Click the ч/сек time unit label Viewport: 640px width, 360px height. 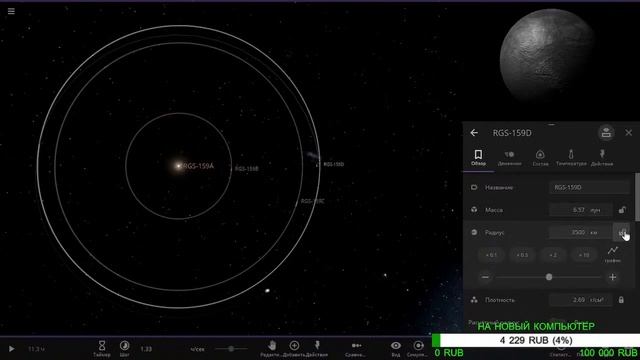tap(198, 349)
